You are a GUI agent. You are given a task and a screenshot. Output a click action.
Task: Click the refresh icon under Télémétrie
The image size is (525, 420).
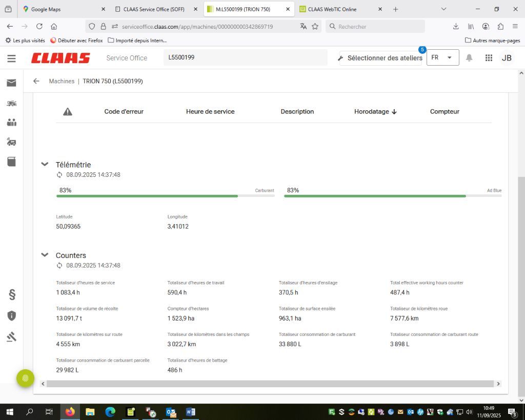tap(59, 175)
